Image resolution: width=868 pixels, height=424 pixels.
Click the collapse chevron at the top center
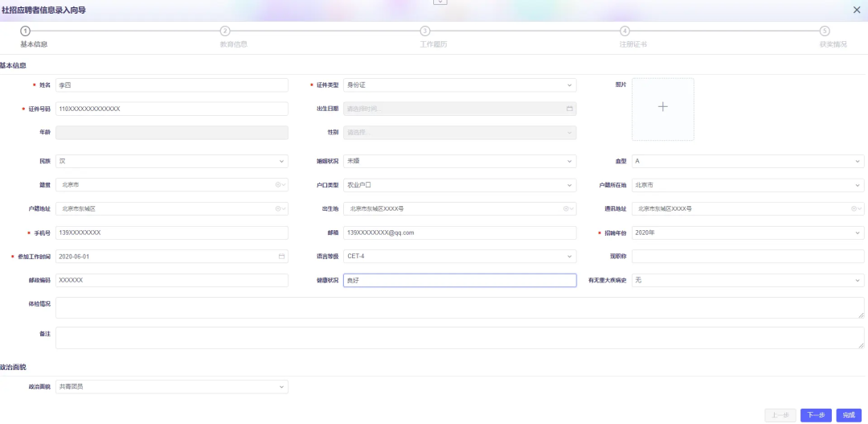click(x=439, y=2)
